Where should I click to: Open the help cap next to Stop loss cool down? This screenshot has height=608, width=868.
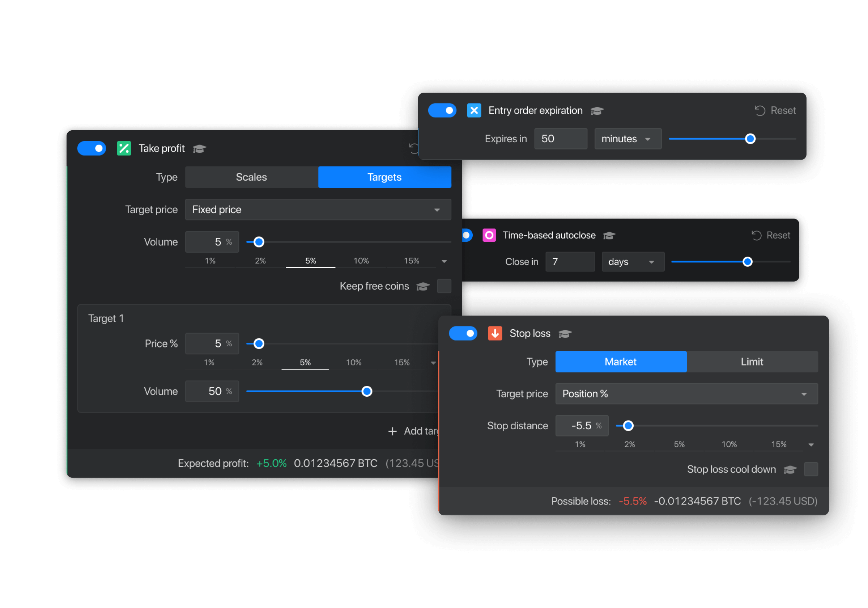click(x=790, y=469)
